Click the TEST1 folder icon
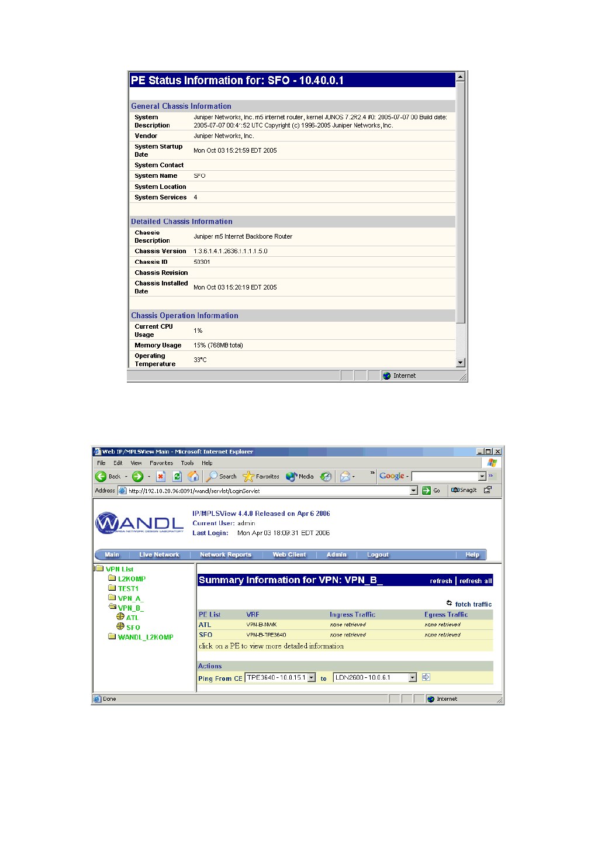591x868 pixels. (112, 588)
